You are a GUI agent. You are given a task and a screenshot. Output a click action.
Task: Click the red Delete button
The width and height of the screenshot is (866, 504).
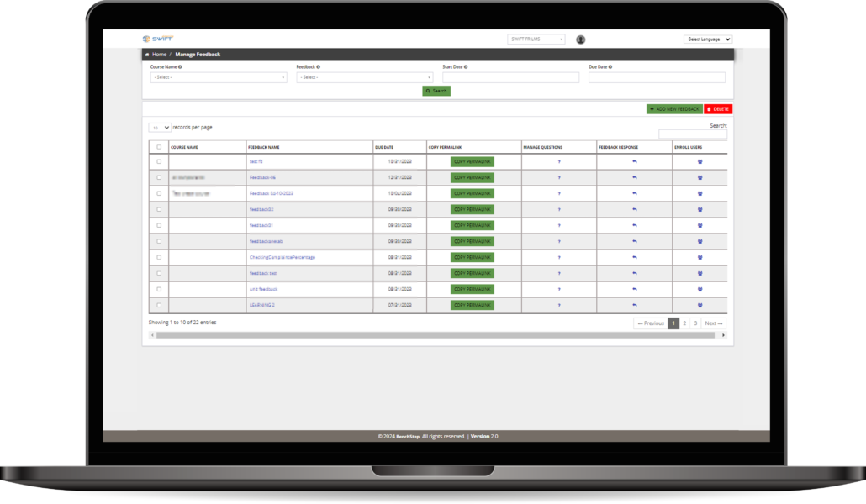(x=718, y=109)
